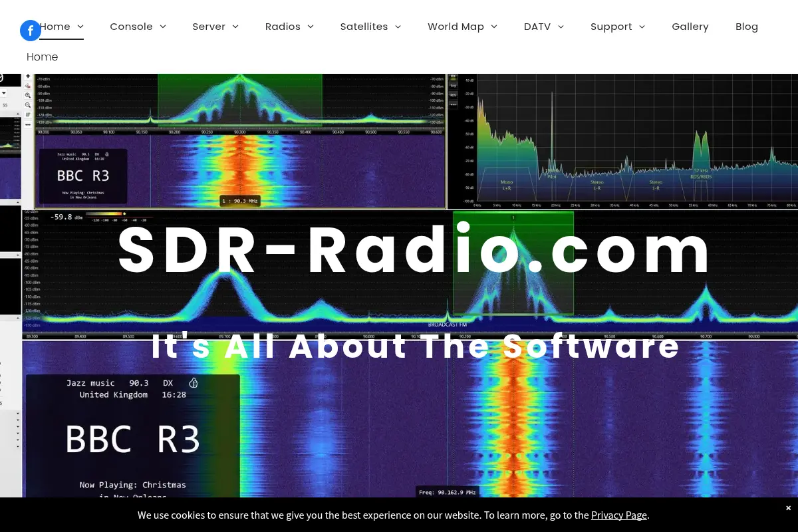Go to the Gallery page
Viewport: 798px width, 532px height.
point(690,27)
